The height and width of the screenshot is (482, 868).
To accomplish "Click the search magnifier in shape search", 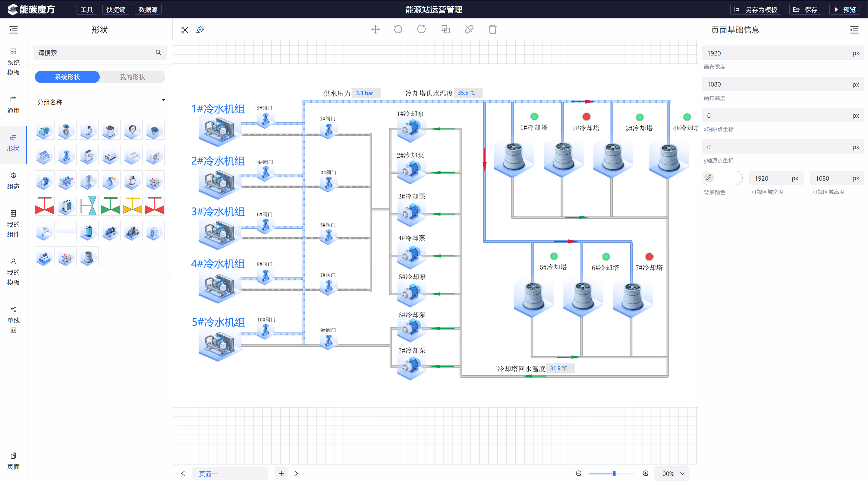I will coord(158,52).
